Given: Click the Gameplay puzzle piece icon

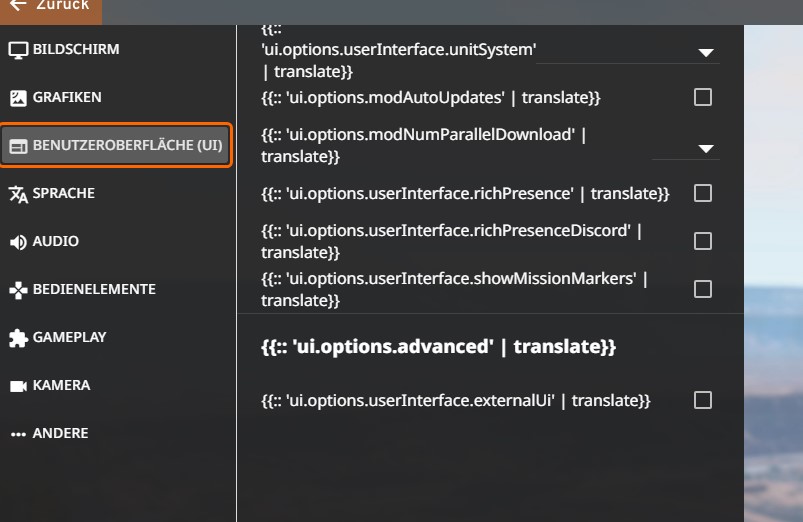Looking at the screenshot, I should click(x=18, y=338).
